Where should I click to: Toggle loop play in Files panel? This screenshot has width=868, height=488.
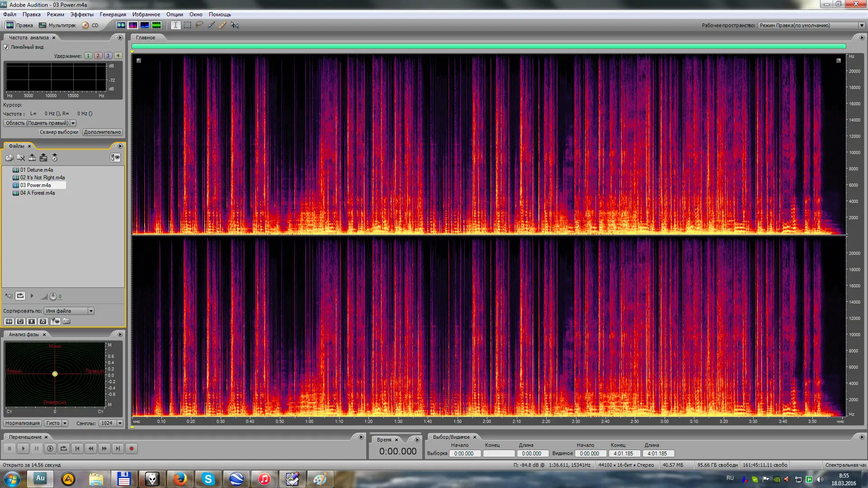pos(20,296)
